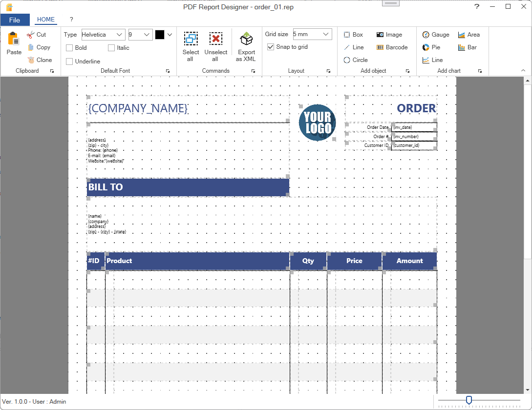The width and height of the screenshot is (532, 410).
Task: Click the Add object dialog launcher arrow
Action: click(407, 71)
